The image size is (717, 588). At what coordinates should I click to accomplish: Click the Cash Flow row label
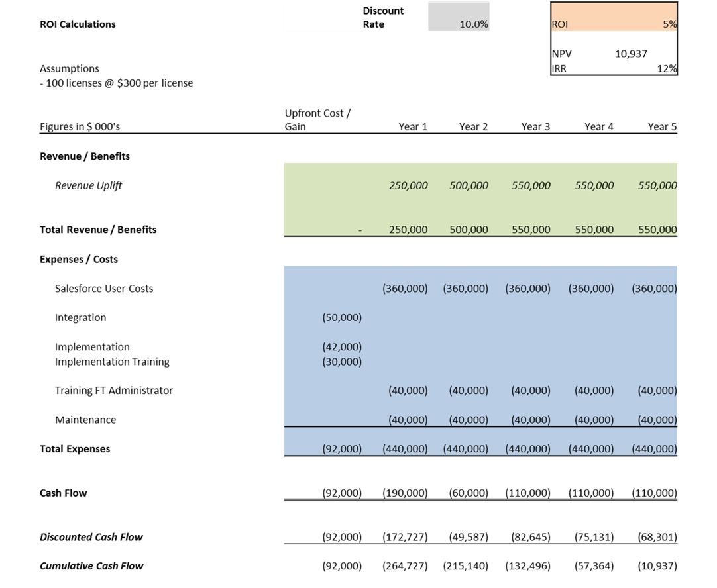pyautogui.click(x=63, y=493)
